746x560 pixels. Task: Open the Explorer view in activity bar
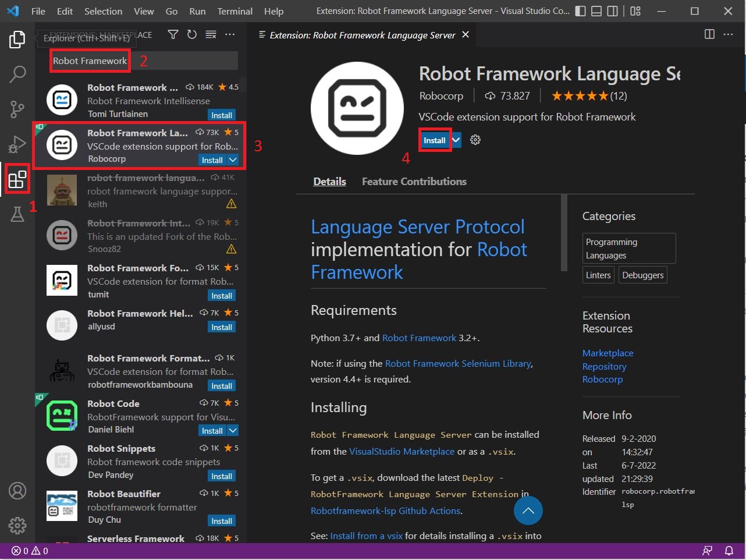point(17,40)
